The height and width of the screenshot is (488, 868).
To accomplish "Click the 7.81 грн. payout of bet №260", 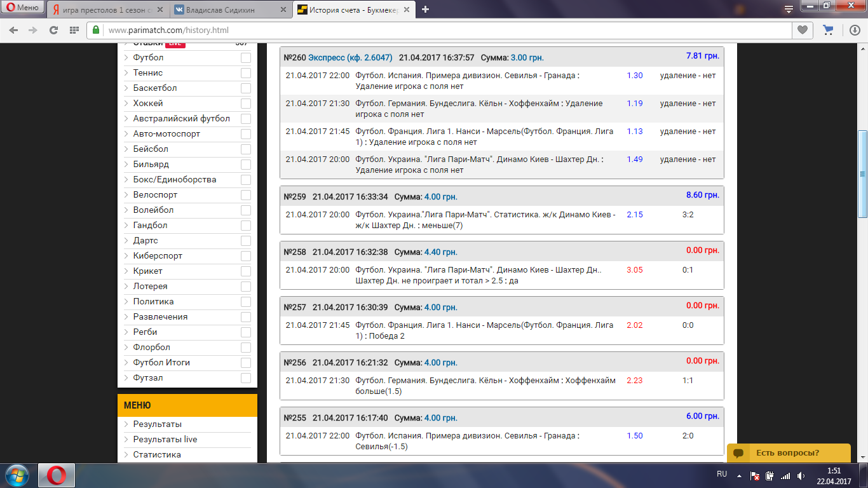I will 703,56.
